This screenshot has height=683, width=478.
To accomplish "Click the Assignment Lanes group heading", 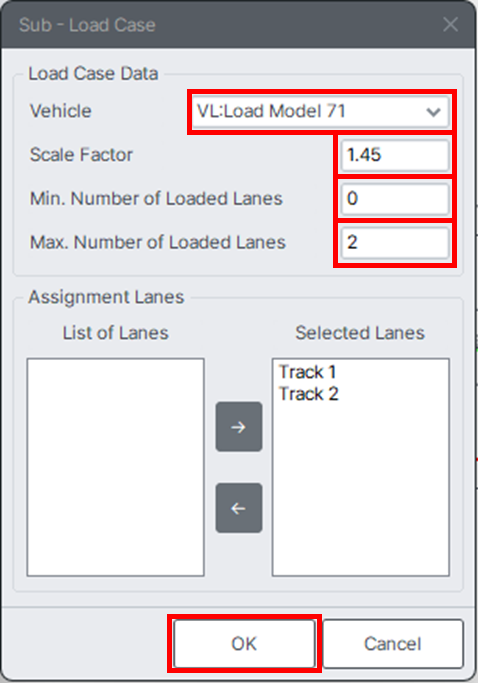I will tap(106, 297).
